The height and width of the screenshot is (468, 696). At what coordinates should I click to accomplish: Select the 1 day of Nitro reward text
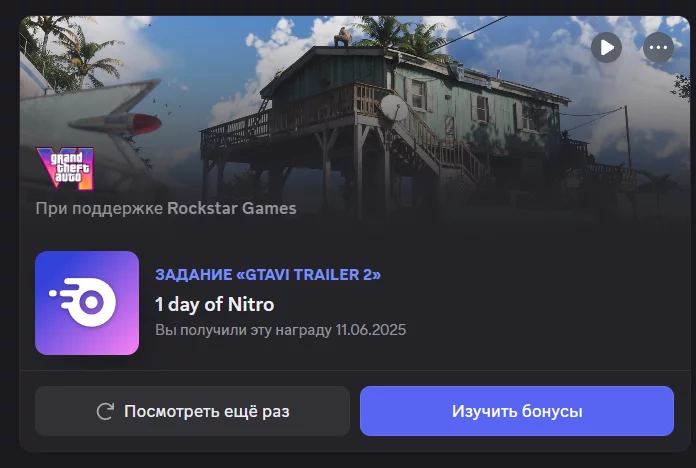tap(214, 305)
